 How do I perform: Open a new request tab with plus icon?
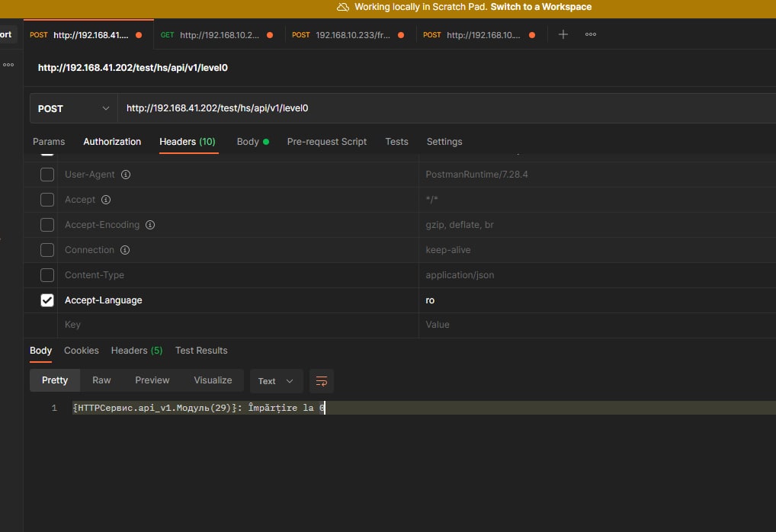[x=563, y=34]
